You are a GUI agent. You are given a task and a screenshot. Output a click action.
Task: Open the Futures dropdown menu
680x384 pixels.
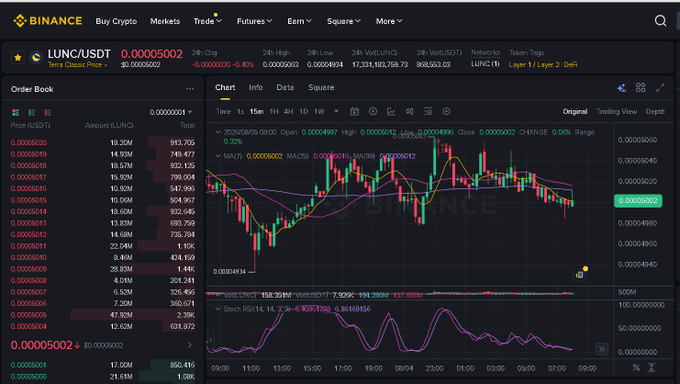click(x=254, y=21)
